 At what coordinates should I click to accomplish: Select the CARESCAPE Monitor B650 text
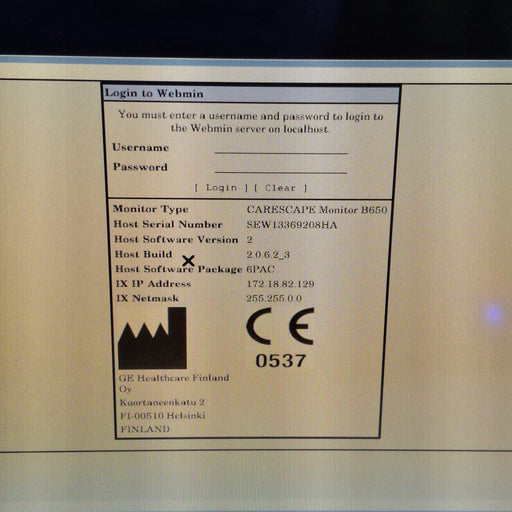point(317,210)
